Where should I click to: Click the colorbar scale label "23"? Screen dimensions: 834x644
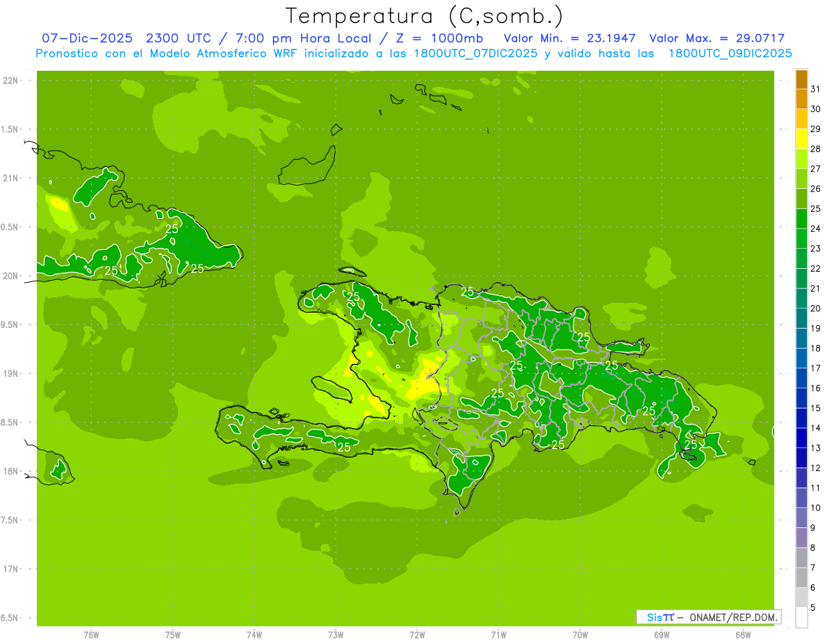coord(815,249)
